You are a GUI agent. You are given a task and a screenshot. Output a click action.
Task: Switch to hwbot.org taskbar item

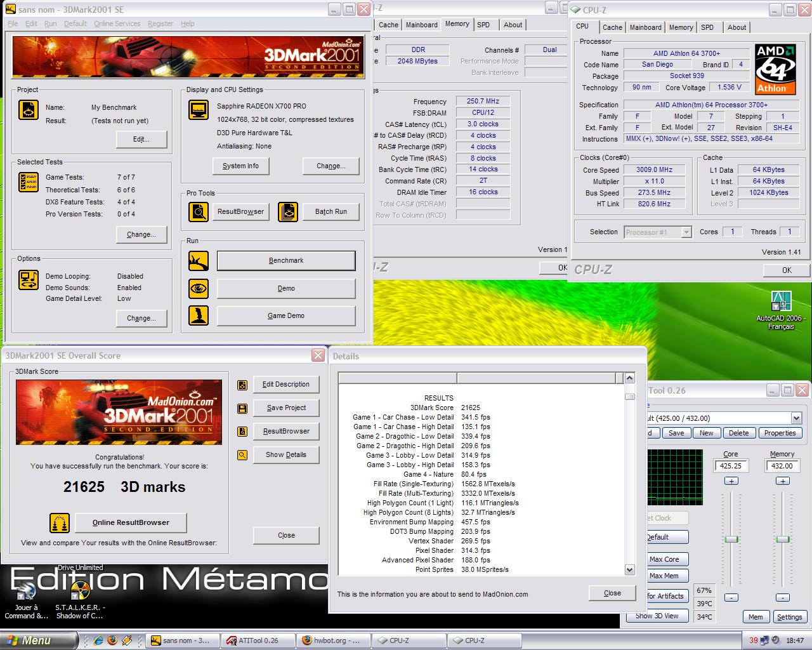tap(332, 640)
